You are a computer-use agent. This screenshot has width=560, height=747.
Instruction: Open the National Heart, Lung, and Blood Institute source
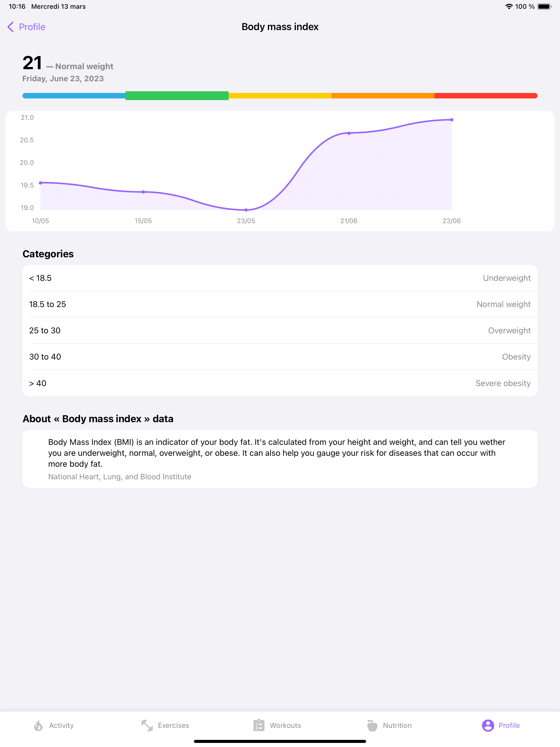click(119, 477)
